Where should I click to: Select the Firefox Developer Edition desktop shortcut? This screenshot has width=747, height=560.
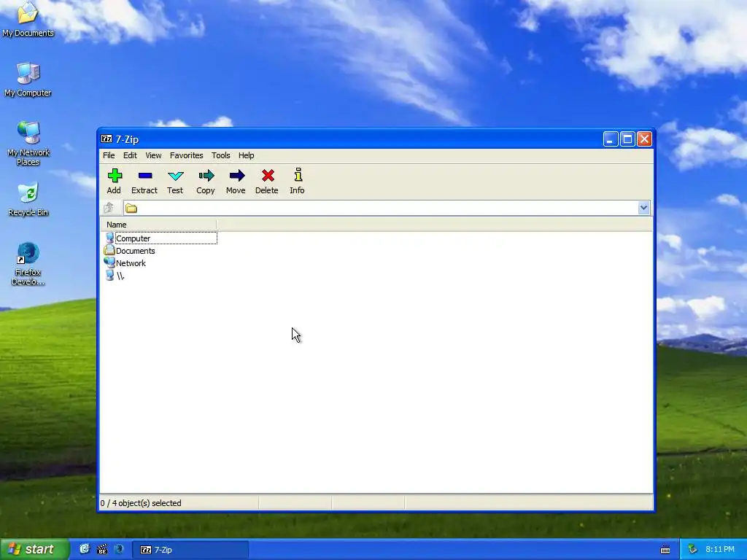coord(28,264)
